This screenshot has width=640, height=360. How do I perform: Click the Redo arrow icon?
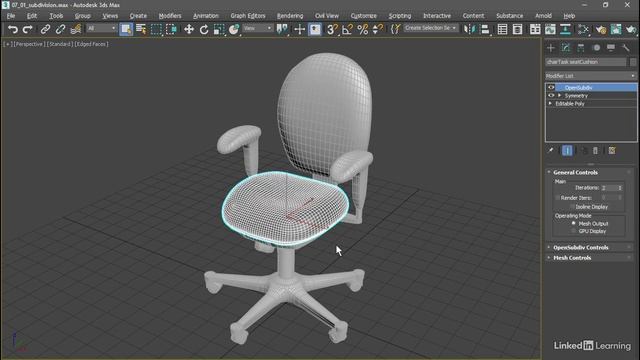pos(27,29)
